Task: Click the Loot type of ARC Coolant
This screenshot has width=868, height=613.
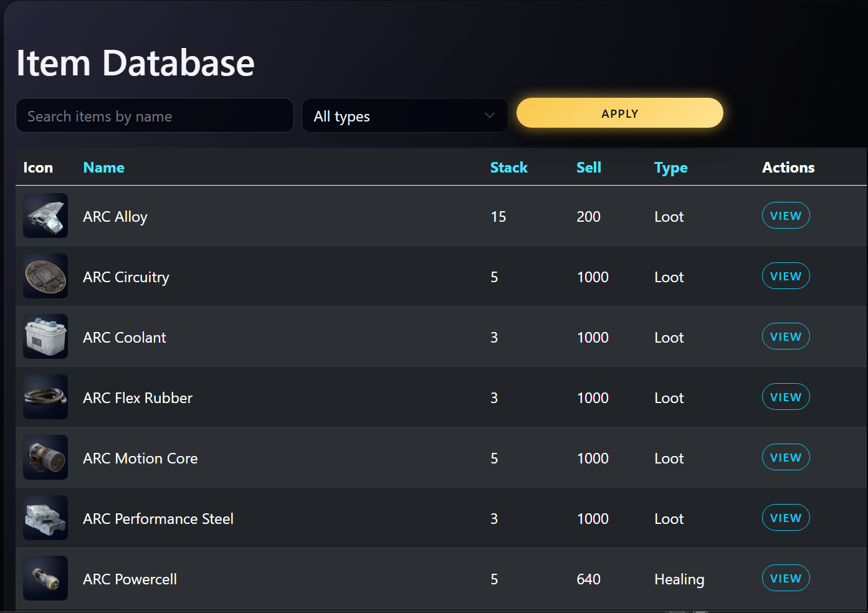Action: pyautogui.click(x=669, y=338)
